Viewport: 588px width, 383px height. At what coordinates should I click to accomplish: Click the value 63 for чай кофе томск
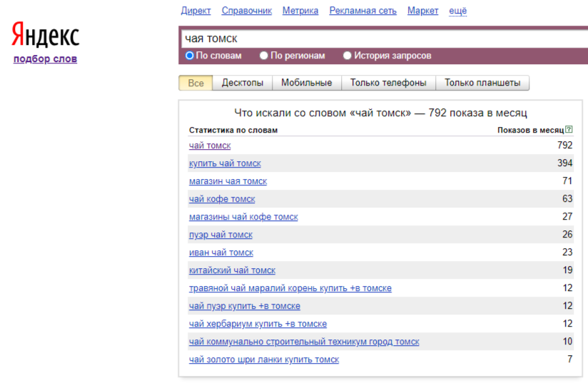567,198
